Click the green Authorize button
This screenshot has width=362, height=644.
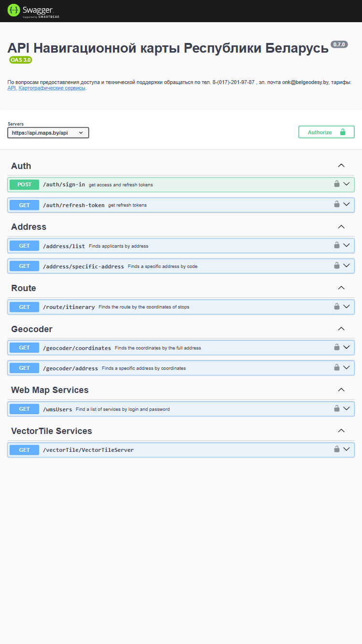(x=326, y=132)
